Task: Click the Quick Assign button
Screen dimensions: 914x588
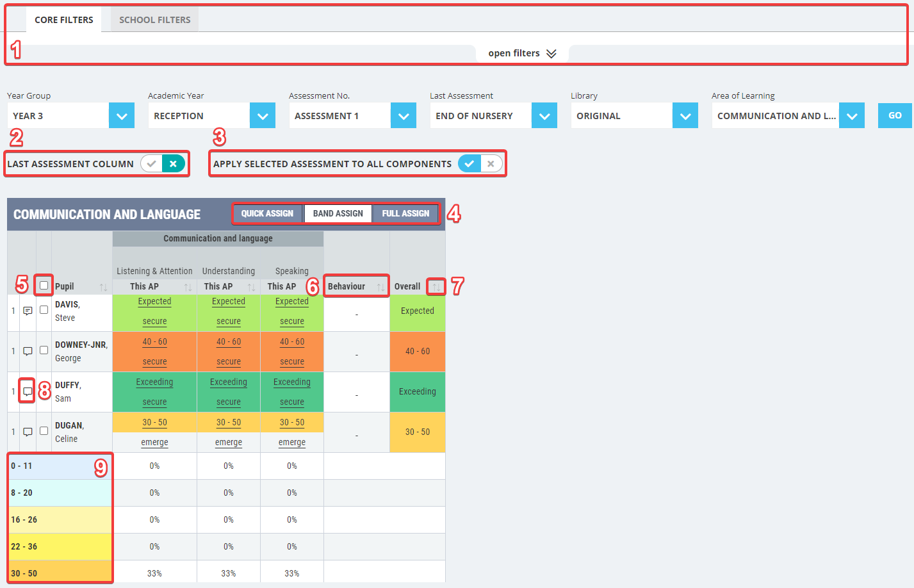Action: (x=267, y=213)
